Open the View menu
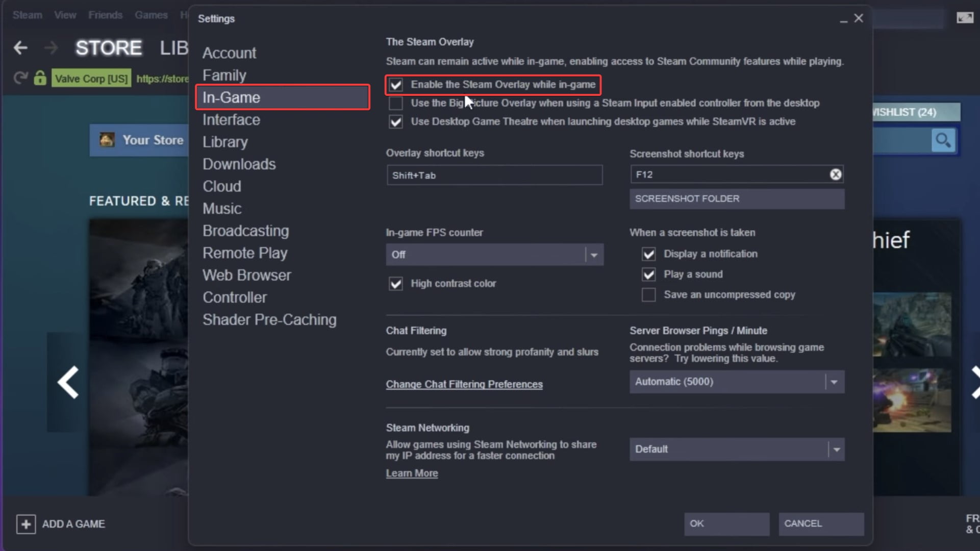980x551 pixels. 65,15
